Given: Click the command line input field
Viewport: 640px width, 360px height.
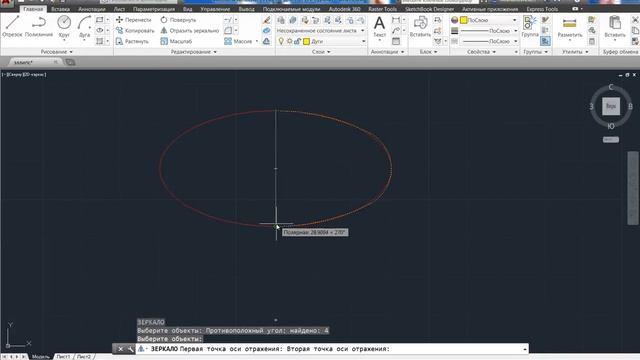Looking at the screenshot, I should [333, 349].
